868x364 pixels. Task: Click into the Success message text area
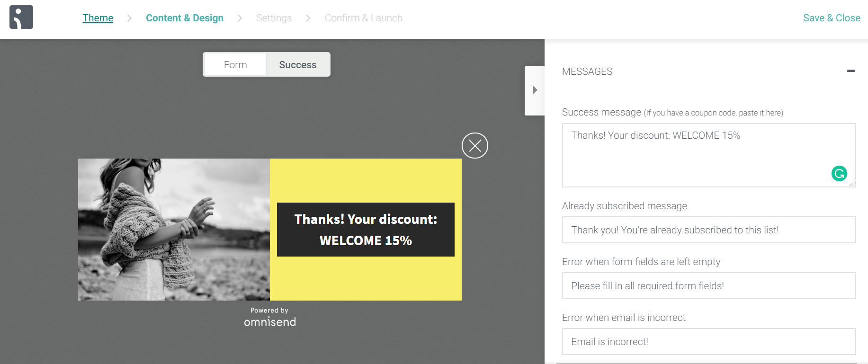pos(709,155)
